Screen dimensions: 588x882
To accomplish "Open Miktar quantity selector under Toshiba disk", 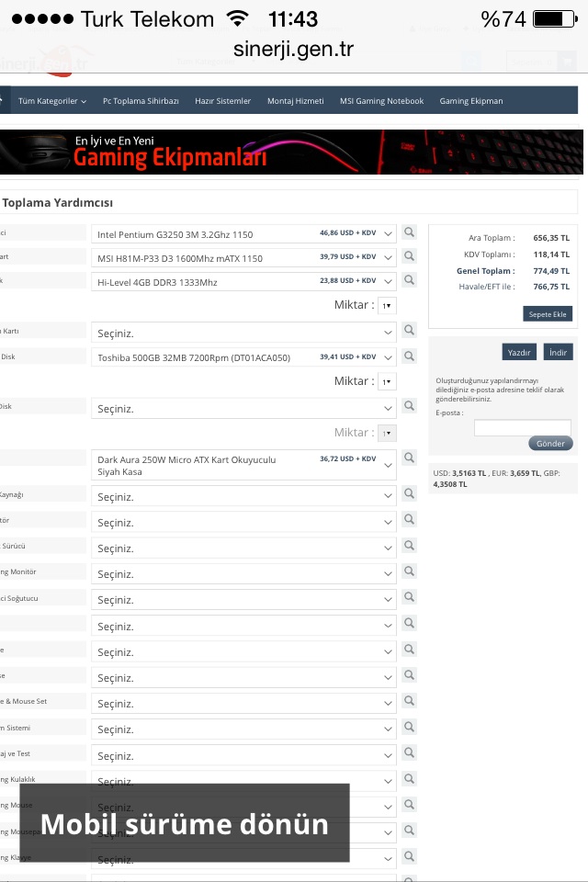I will point(387,382).
